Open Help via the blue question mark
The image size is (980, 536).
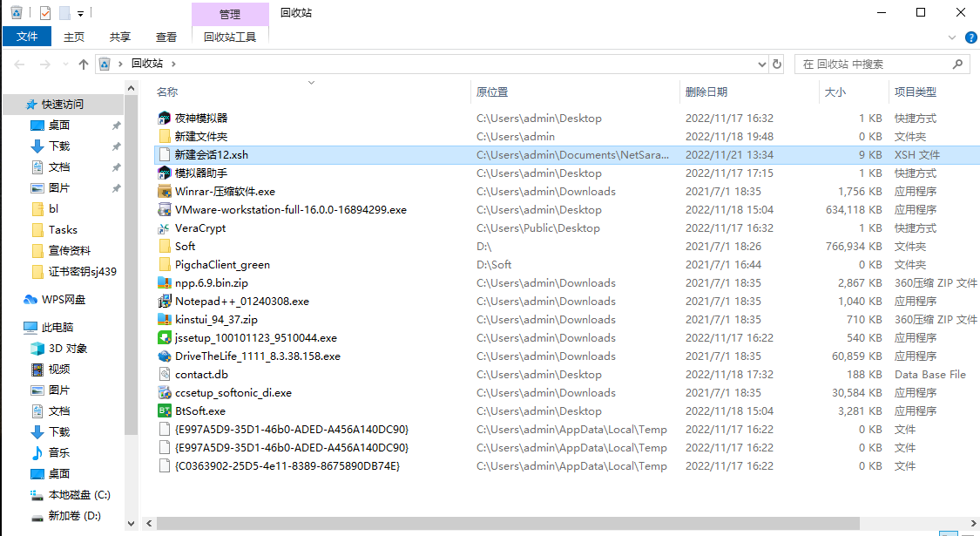pyautogui.click(x=970, y=37)
